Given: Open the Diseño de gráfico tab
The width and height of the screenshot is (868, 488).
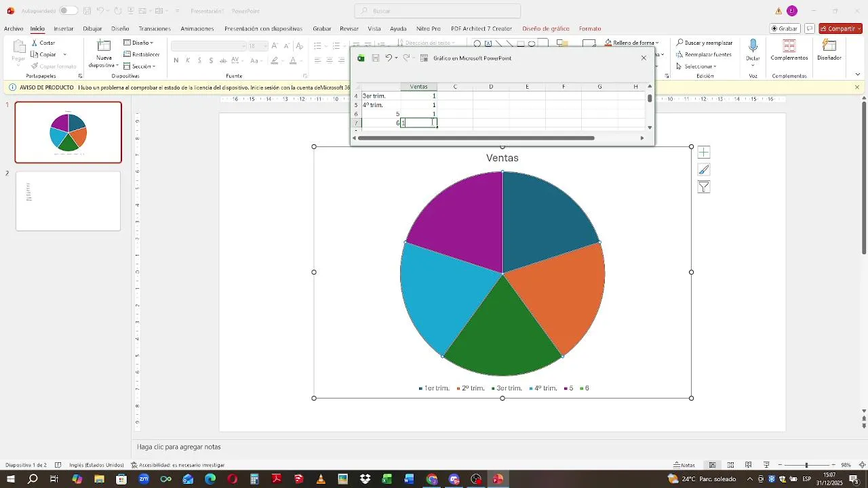Looking at the screenshot, I should coord(546,28).
